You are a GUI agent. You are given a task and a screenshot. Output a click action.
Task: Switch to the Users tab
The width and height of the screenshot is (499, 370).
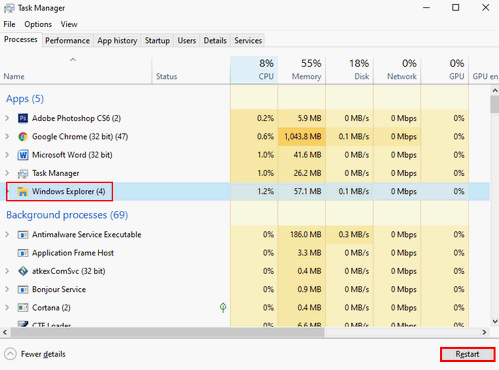(x=187, y=41)
